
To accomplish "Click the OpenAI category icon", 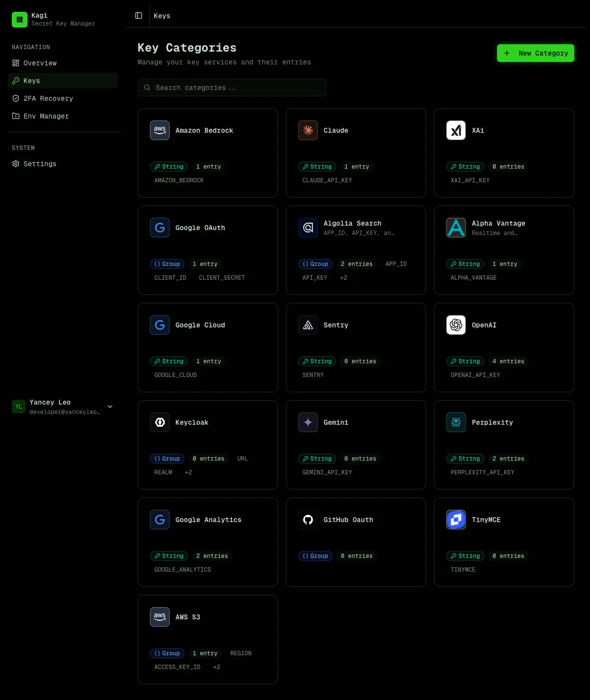I will (x=455, y=325).
